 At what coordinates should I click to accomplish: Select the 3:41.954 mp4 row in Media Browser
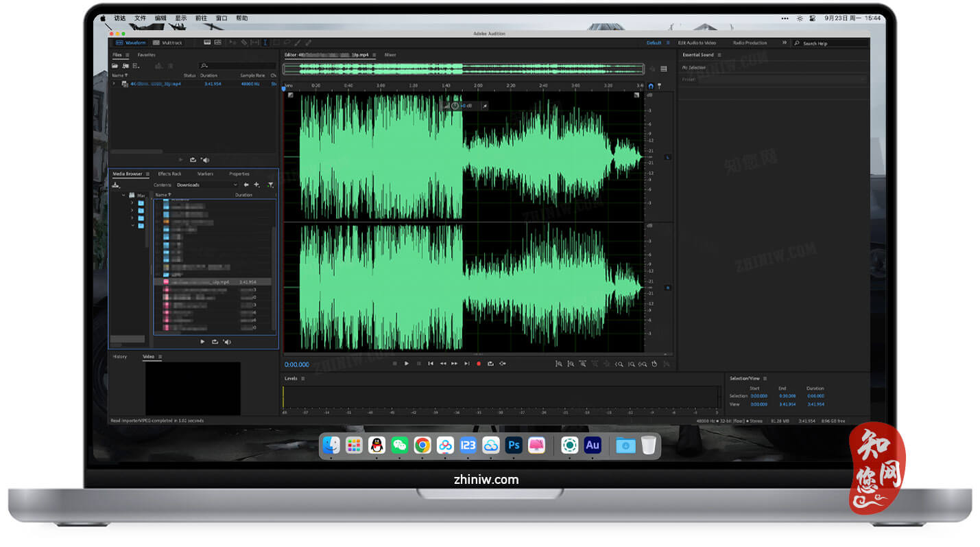pyautogui.click(x=213, y=281)
